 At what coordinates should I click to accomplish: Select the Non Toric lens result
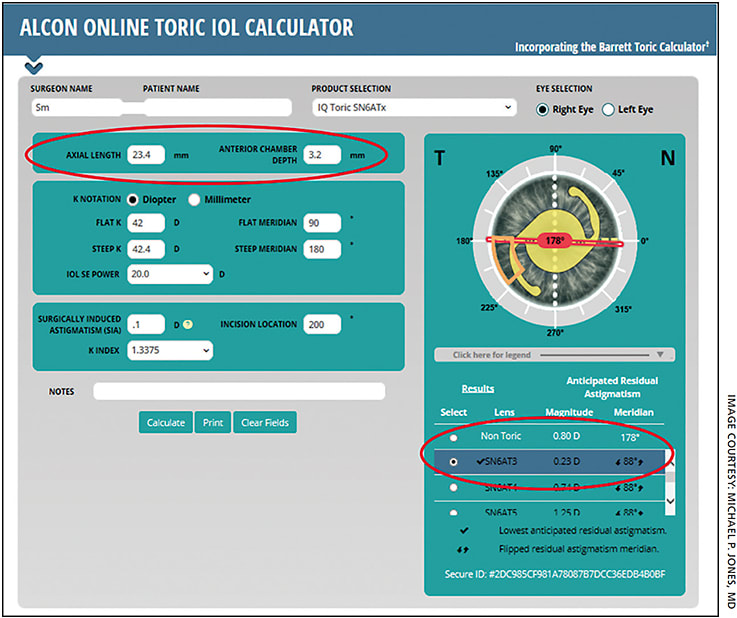point(453,438)
